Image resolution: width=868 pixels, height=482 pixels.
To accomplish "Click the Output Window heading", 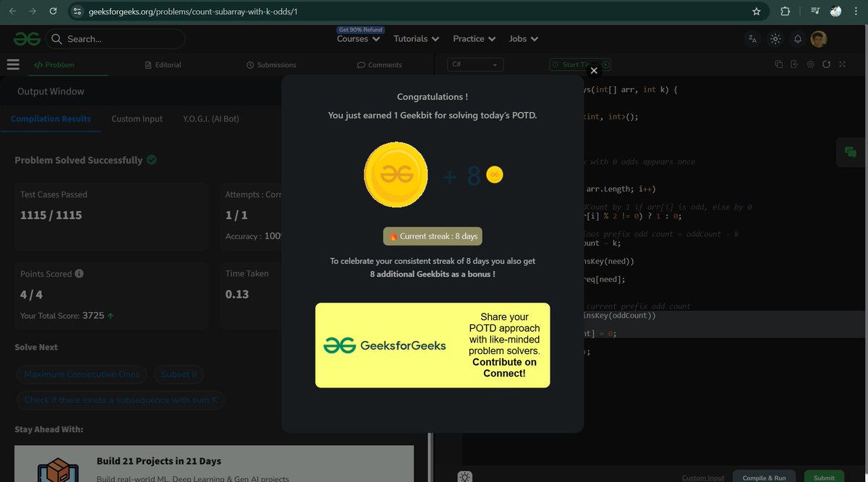I will point(51,91).
